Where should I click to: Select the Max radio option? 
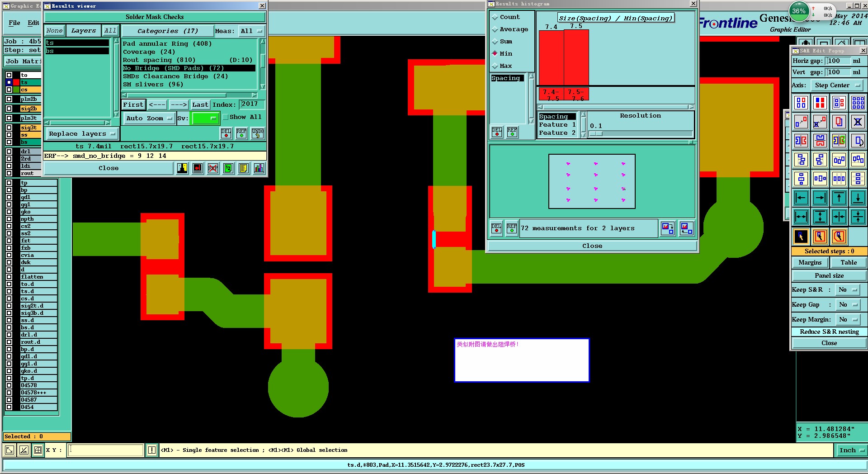point(495,66)
